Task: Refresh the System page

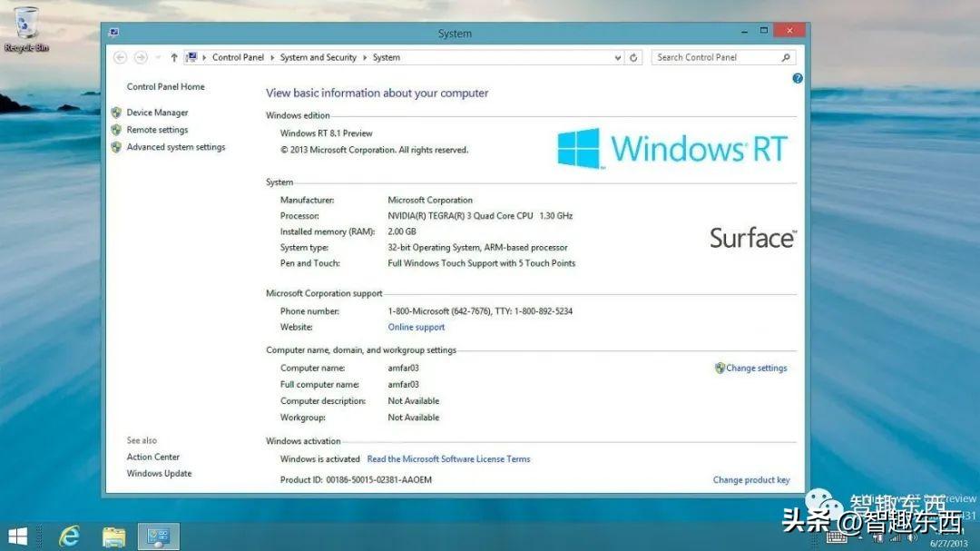Action: [x=633, y=57]
